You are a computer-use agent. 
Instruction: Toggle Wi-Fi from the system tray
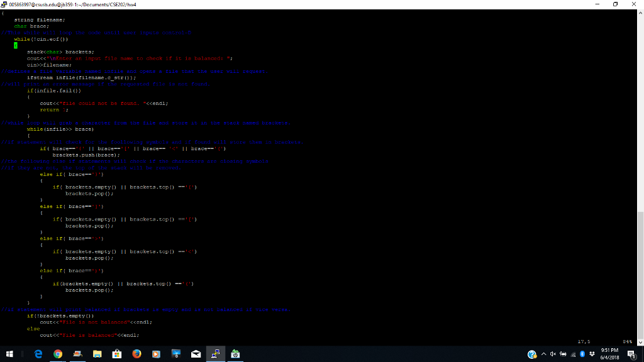click(572, 354)
